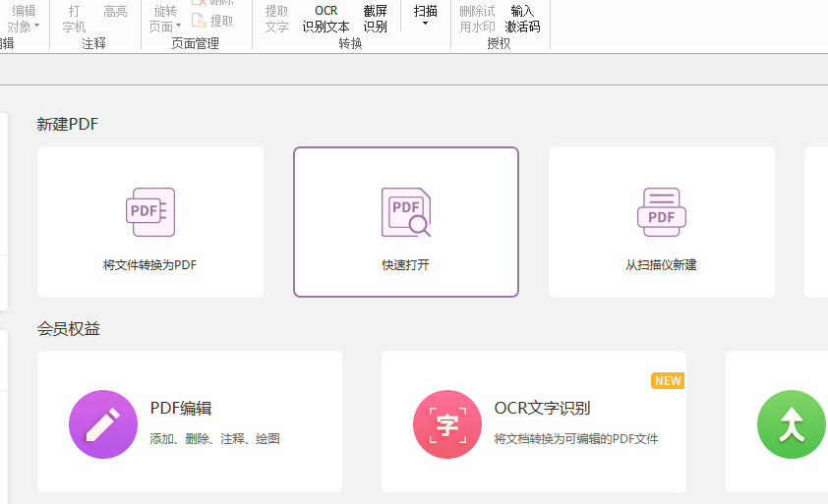Choose 截屏识别 in the toolbar
Viewport: 828px width, 504px height.
(x=376, y=19)
